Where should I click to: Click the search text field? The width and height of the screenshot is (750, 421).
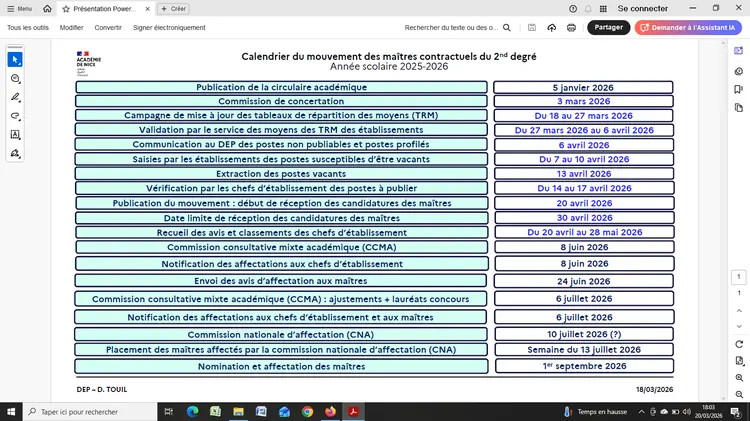click(451, 28)
